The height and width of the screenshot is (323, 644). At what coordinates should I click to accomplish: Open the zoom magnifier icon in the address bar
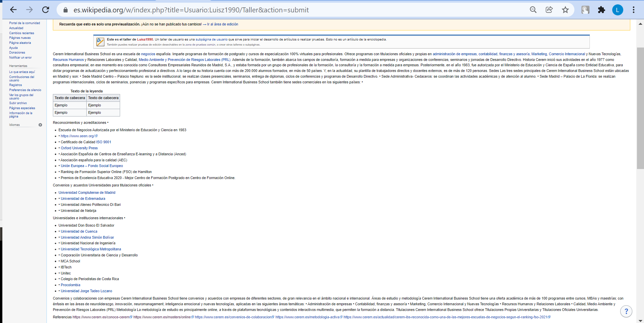click(x=533, y=10)
